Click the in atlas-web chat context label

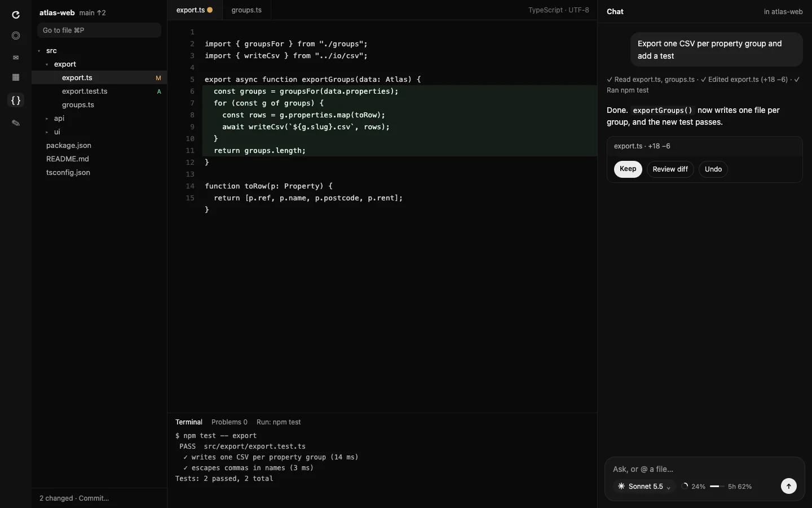783,12
